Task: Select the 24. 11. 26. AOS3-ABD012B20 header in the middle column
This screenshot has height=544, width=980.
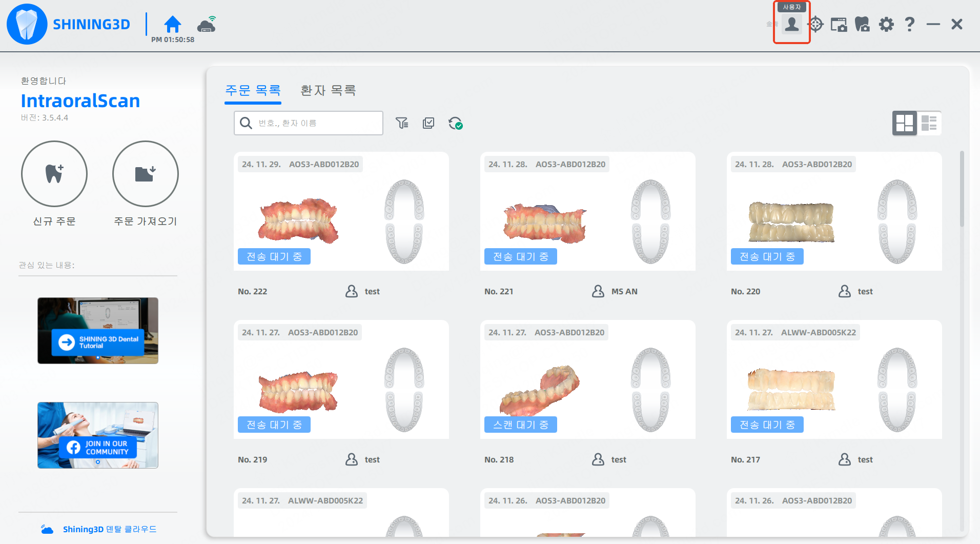Action: click(x=547, y=500)
